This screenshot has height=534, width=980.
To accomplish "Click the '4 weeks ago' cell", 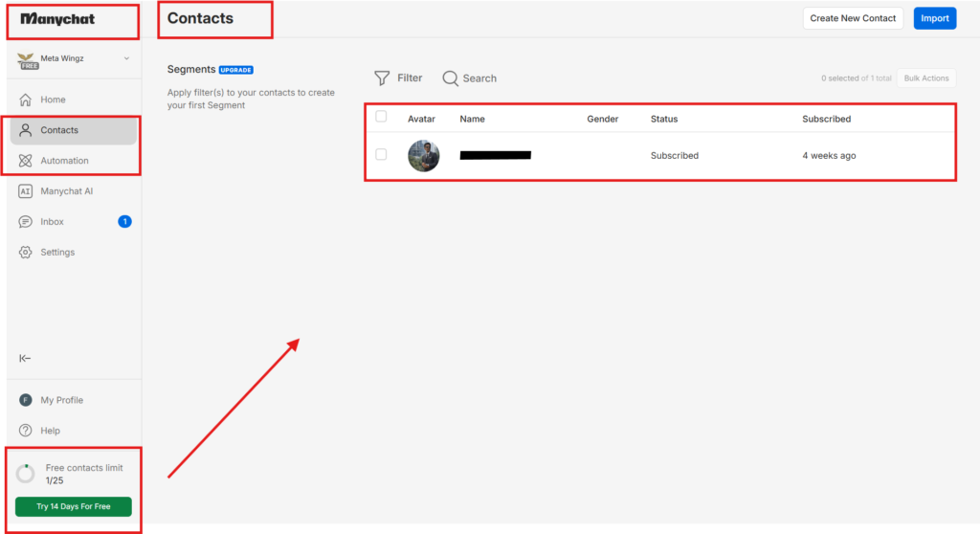I will point(830,156).
